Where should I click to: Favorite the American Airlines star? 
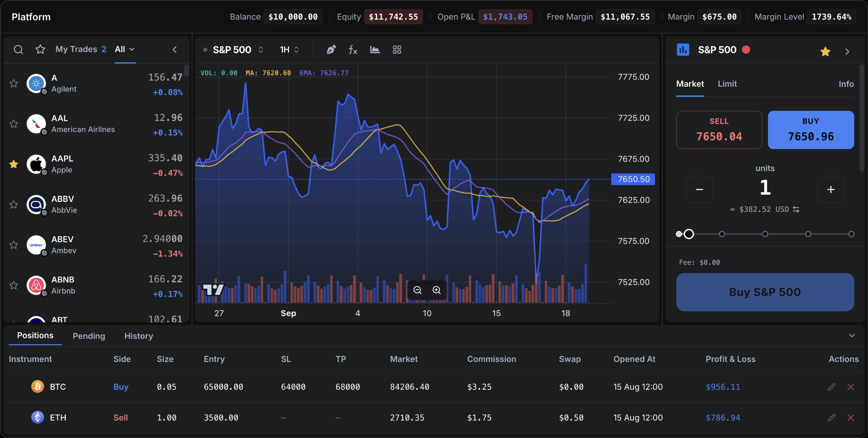point(14,124)
